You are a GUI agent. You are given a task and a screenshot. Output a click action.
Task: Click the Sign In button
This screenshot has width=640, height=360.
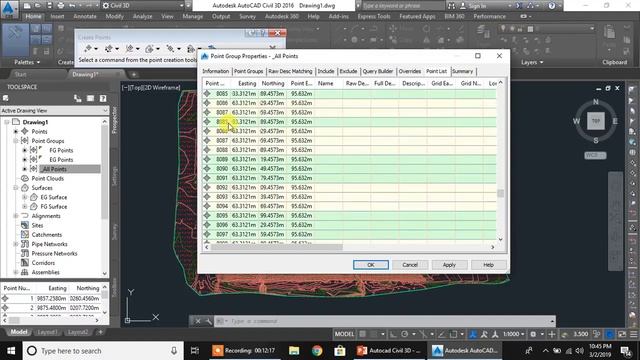click(473, 6)
